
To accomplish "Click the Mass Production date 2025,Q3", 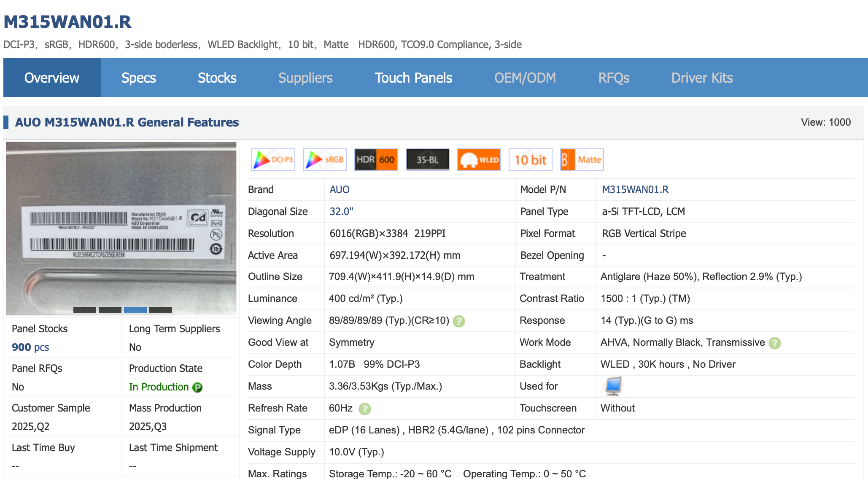I will point(148,427).
